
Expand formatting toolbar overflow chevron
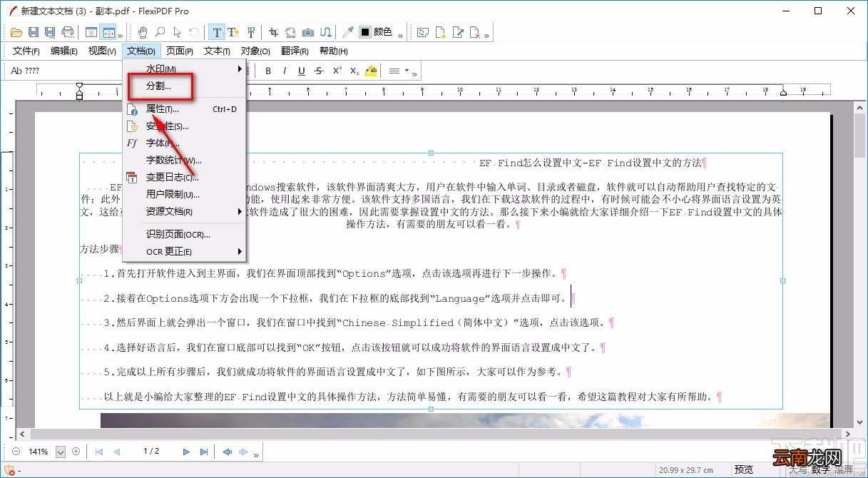(415, 73)
